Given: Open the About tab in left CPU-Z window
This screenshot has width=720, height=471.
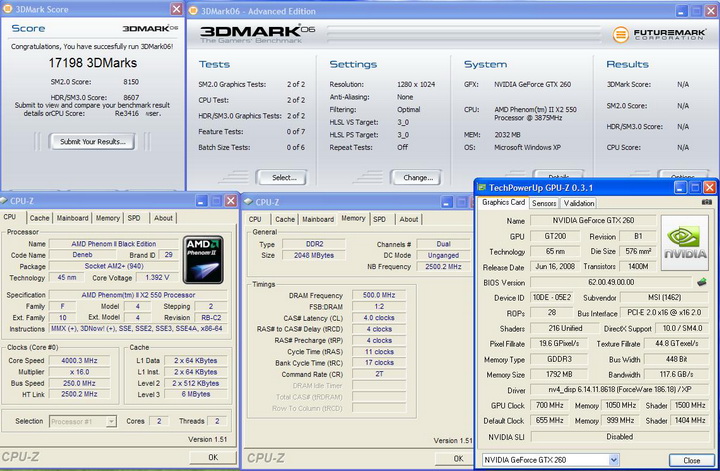Looking at the screenshot, I should coord(163,218).
